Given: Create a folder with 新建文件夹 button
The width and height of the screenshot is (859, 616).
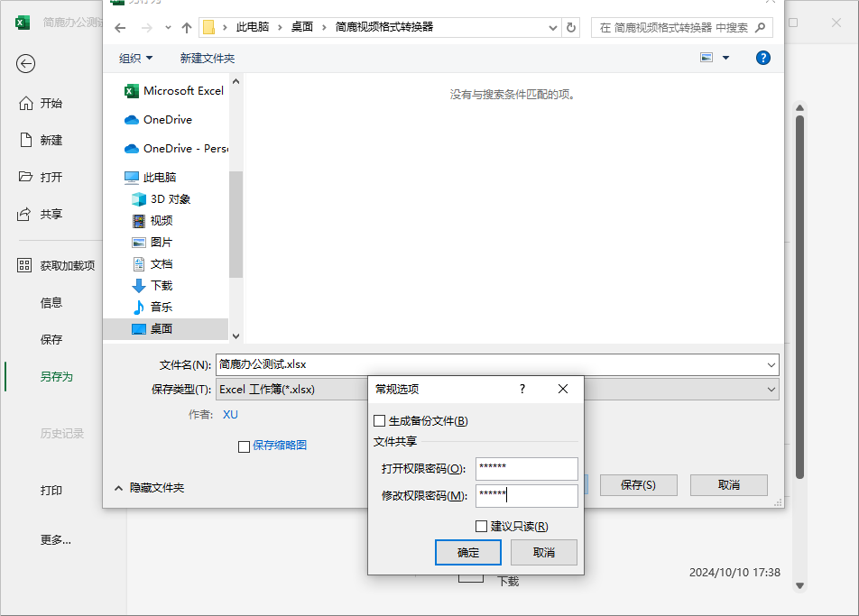Looking at the screenshot, I should (207, 57).
